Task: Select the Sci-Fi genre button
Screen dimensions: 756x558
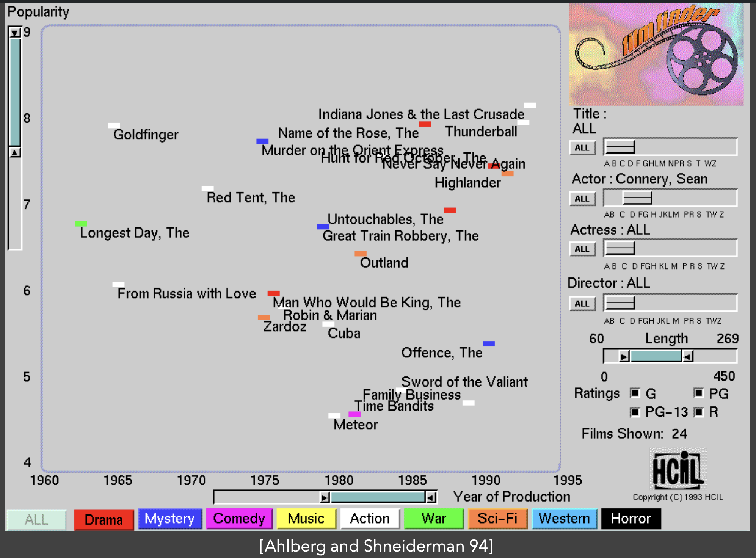Action: point(497,519)
